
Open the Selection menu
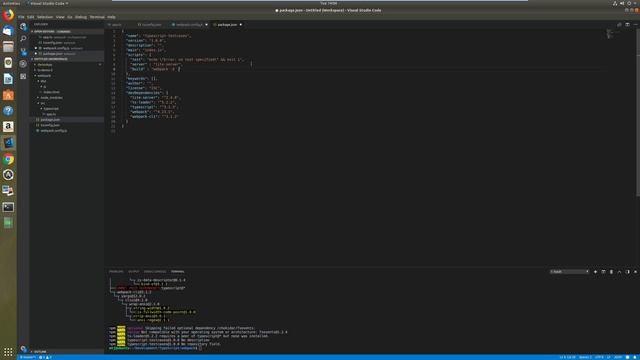(x=45, y=17)
